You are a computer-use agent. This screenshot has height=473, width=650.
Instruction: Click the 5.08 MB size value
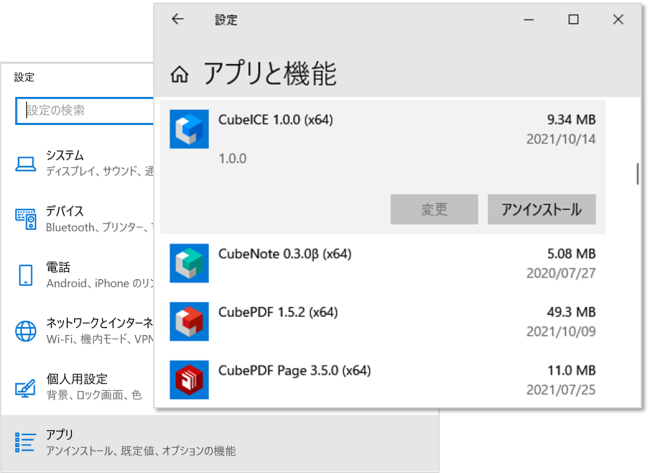[x=571, y=254]
